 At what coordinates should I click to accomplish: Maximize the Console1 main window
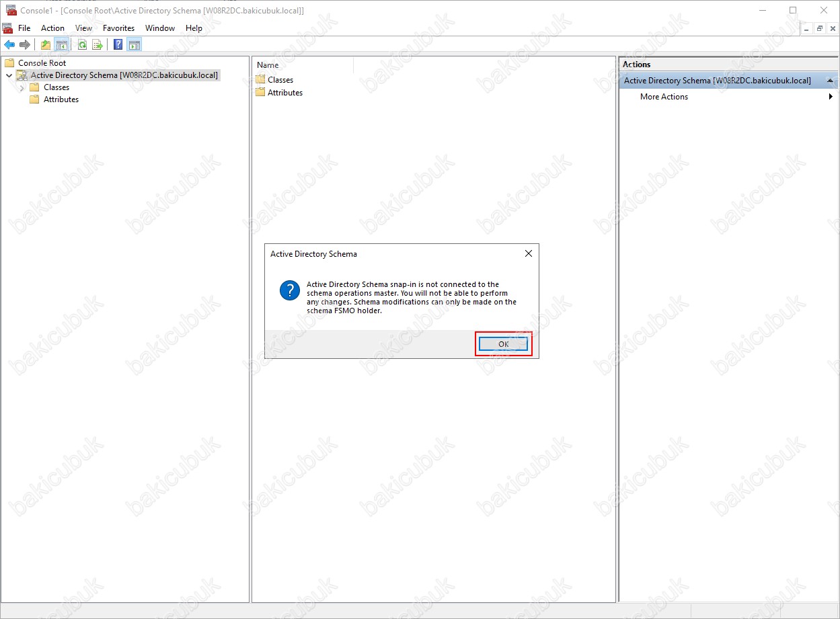[x=793, y=10]
